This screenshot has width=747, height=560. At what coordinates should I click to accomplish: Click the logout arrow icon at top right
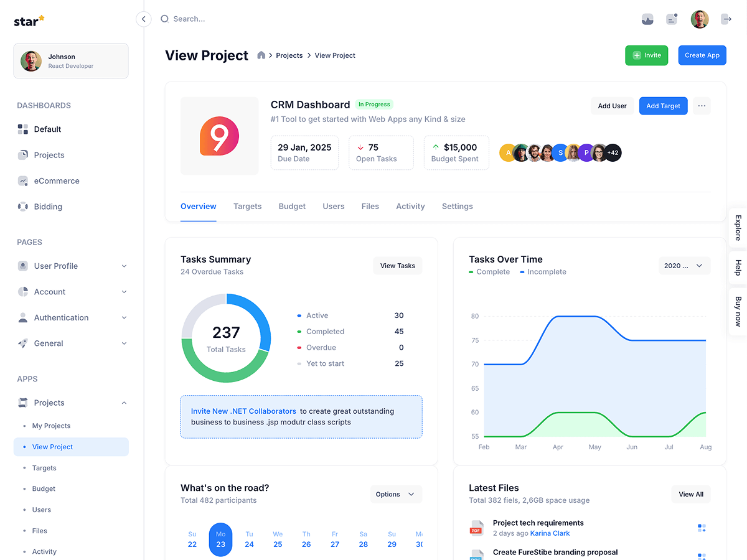[x=726, y=19]
